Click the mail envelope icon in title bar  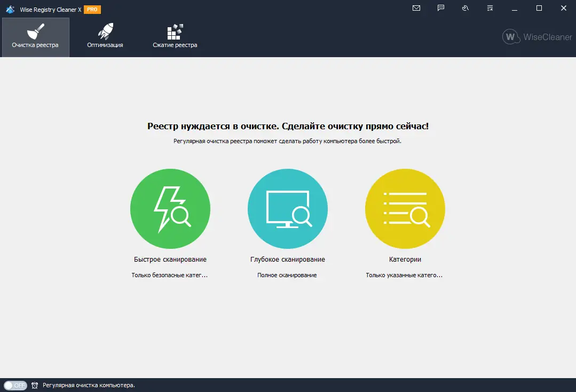[416, 8]
